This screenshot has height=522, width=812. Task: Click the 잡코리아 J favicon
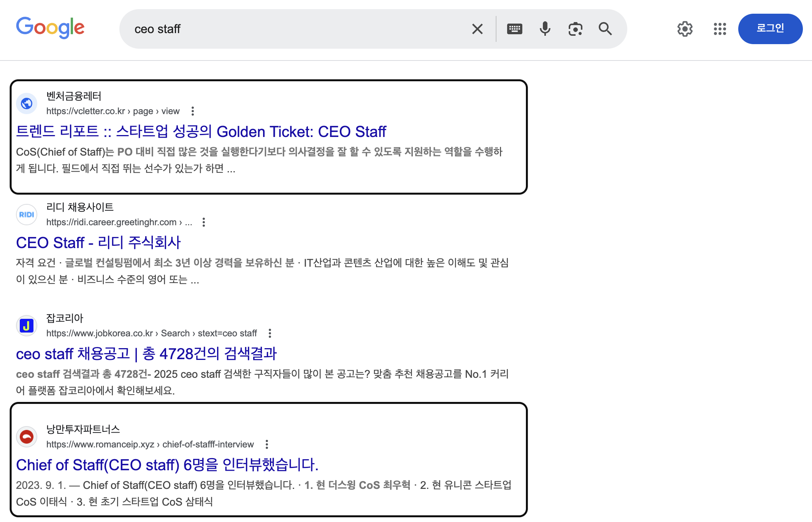pyautogui.click(x=27, y=326)
